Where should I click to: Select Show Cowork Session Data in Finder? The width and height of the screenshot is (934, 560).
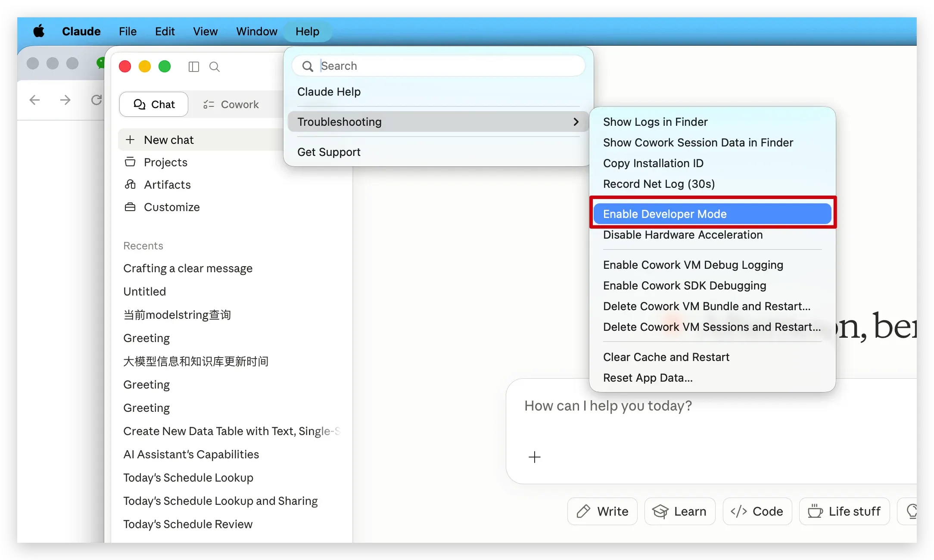point(713,143)
